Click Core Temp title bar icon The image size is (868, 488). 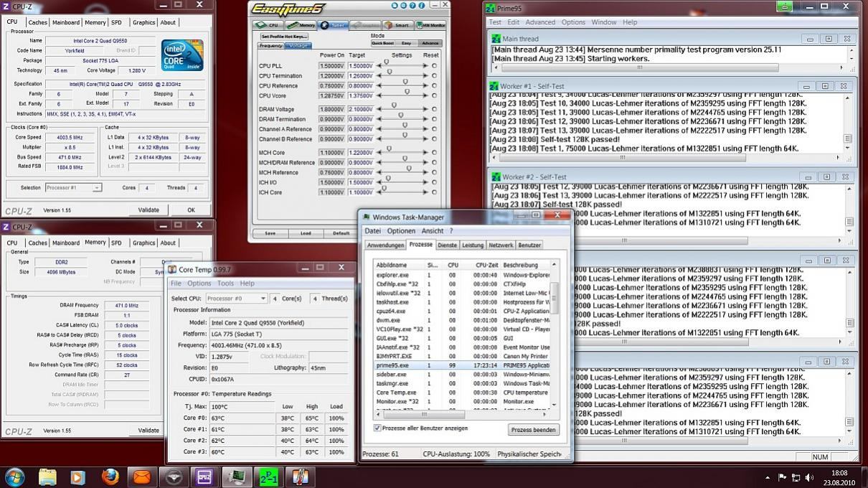(x=172, y=268)
